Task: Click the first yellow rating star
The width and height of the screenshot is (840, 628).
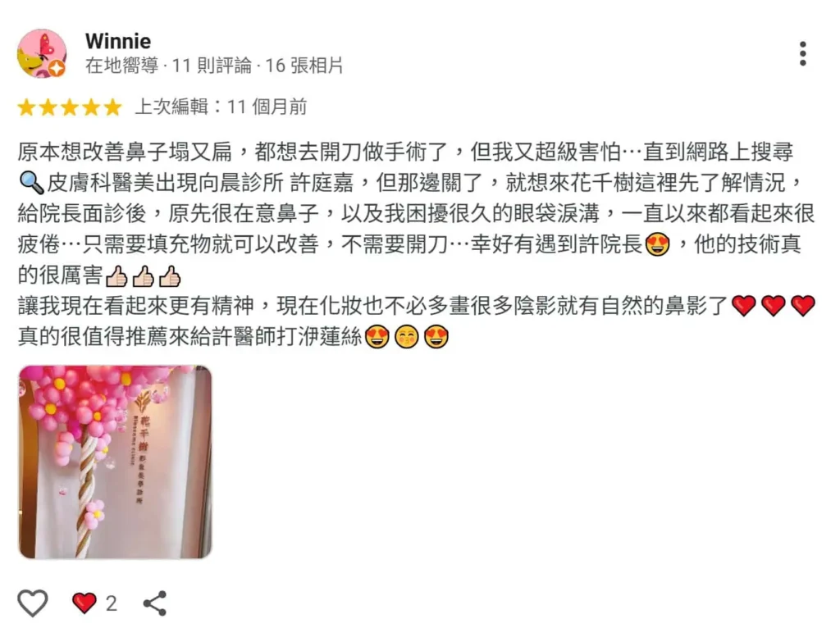Action: (x=26, y=107)
